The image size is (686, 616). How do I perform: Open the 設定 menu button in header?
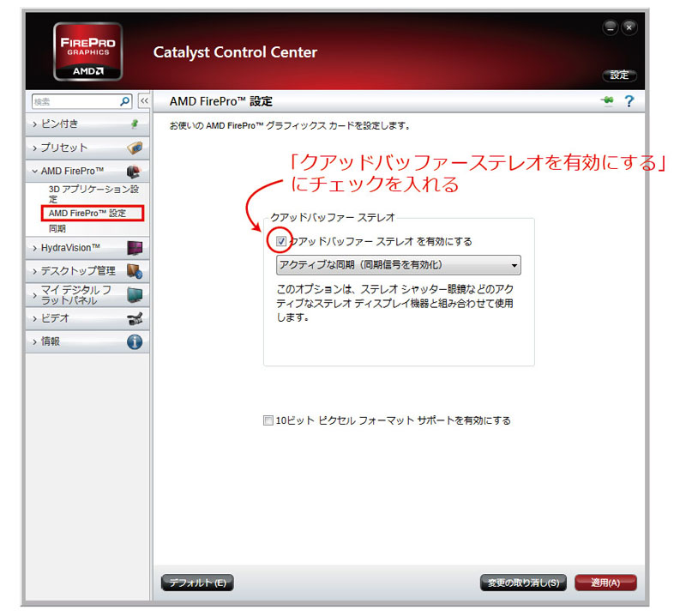pos(619,75)
